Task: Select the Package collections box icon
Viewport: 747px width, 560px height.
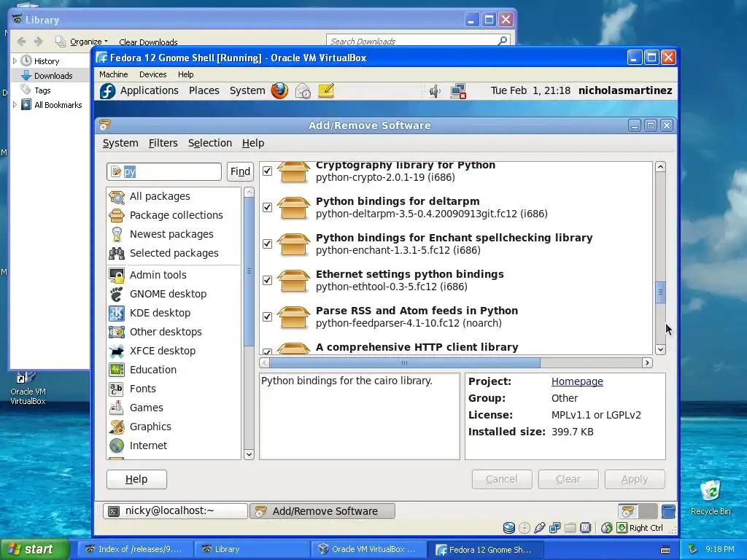Action: pyautogui.click(x=117, y=215)
